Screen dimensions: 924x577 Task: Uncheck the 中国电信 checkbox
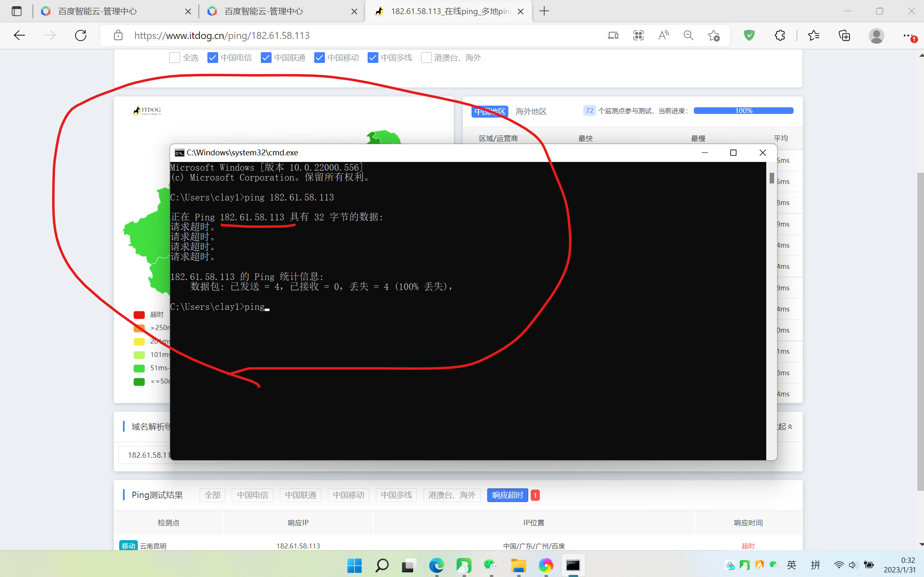point(213,58)
